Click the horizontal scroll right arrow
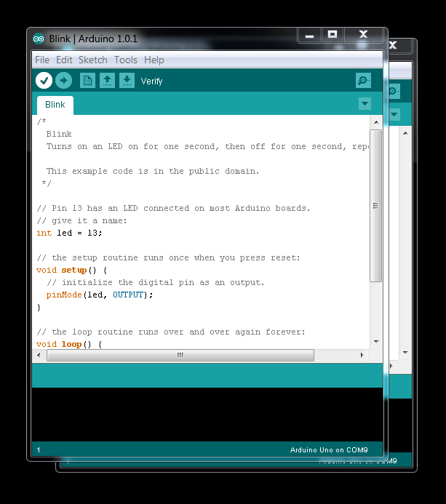The image size is (446, 504). 362,355
